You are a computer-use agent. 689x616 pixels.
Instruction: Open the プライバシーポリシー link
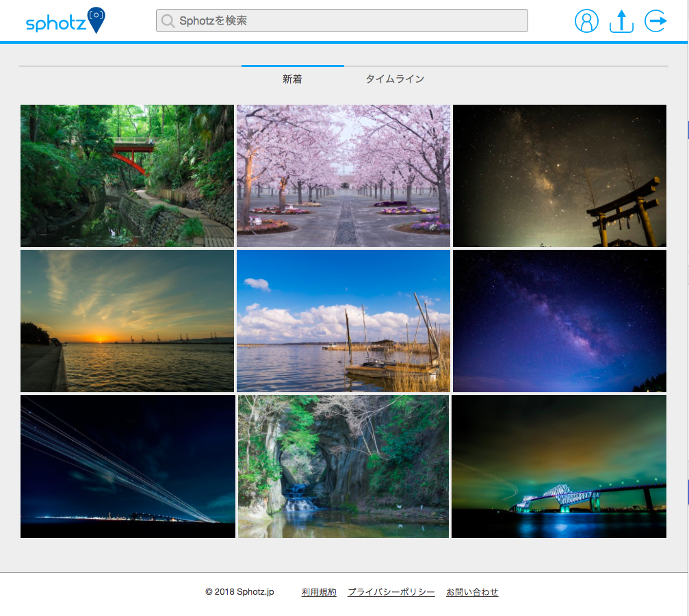click(391, 591)
